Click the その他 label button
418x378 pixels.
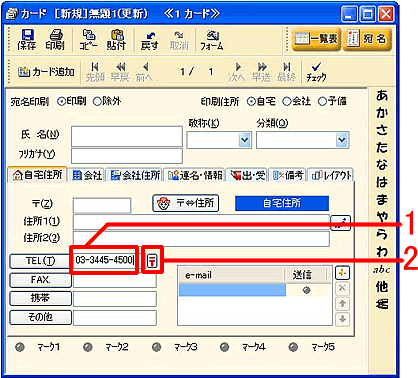click(40, 317)
